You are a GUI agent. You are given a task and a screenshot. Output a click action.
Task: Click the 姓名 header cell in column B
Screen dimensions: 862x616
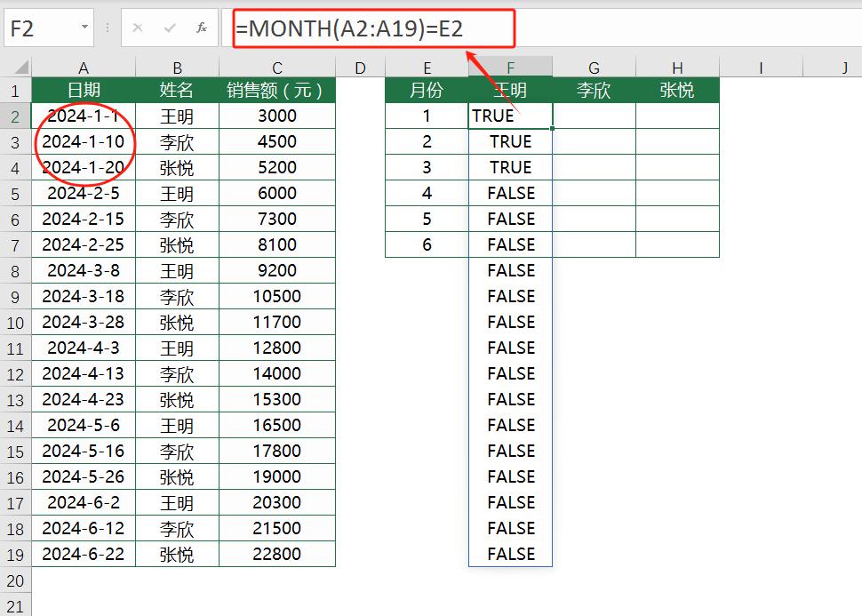coord(177,90)
